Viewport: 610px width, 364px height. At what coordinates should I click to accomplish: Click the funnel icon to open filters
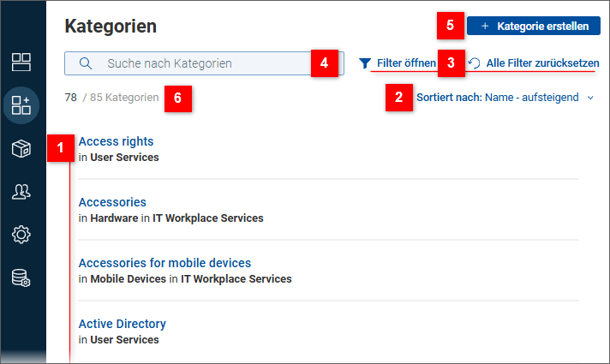point(365,63)
